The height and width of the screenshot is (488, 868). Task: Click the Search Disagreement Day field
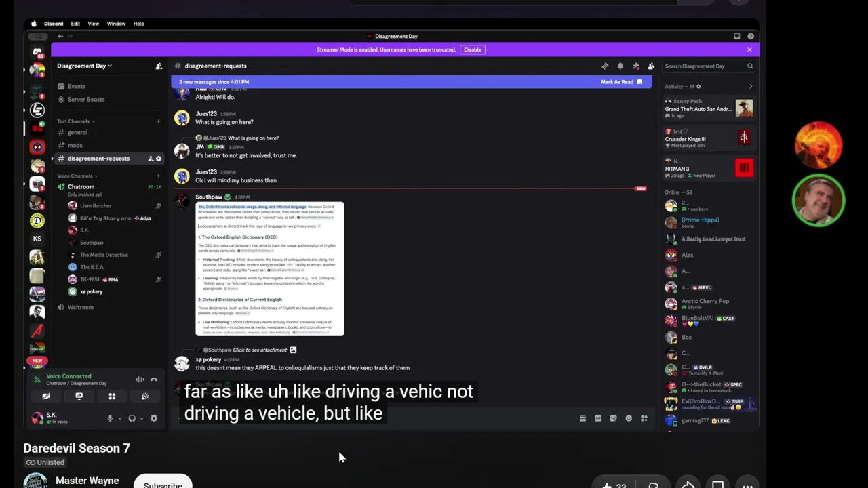708,66
